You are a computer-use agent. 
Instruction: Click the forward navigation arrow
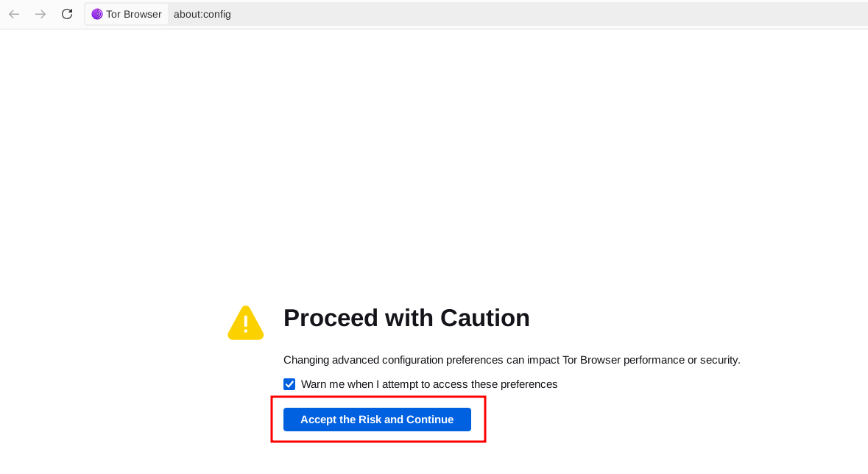click(x=40, y=14)
